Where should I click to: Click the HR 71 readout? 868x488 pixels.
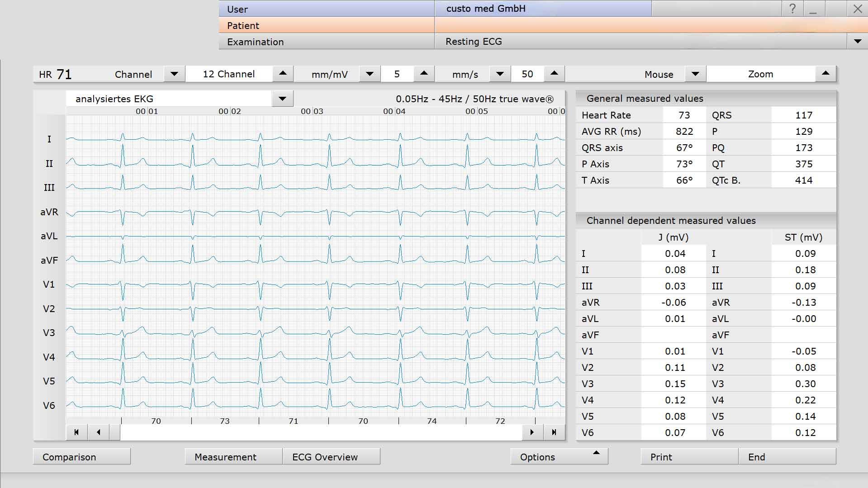tap(55, 74)
